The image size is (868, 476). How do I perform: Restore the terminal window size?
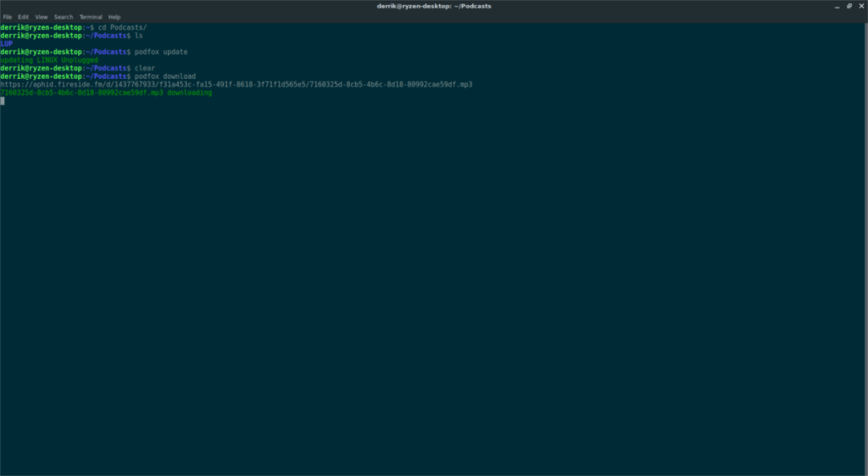tap(849, 6)
